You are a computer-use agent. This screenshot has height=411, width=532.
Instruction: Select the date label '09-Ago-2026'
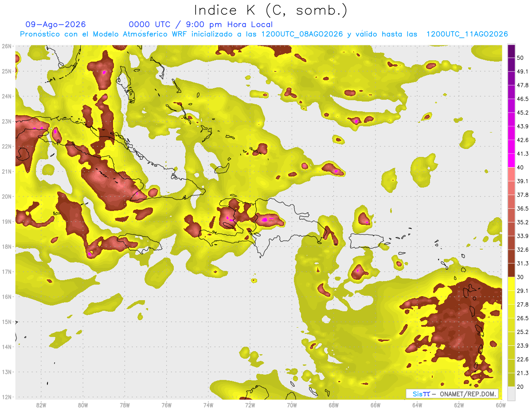click(x=56, y=24)
